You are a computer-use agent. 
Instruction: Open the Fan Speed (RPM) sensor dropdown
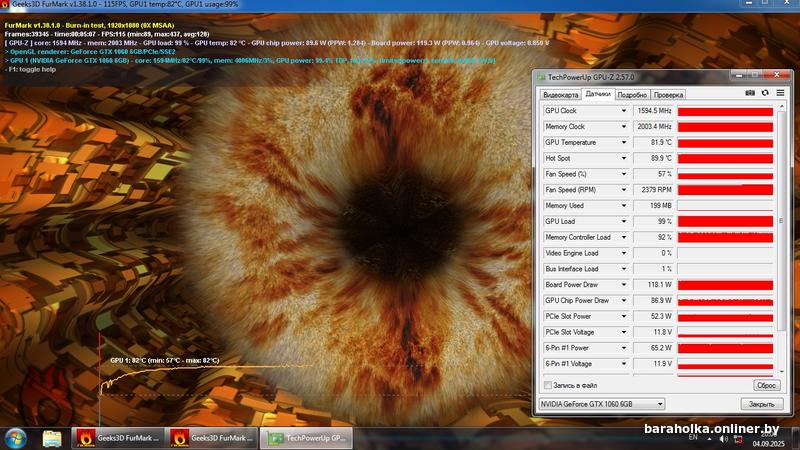coord(624,190)
